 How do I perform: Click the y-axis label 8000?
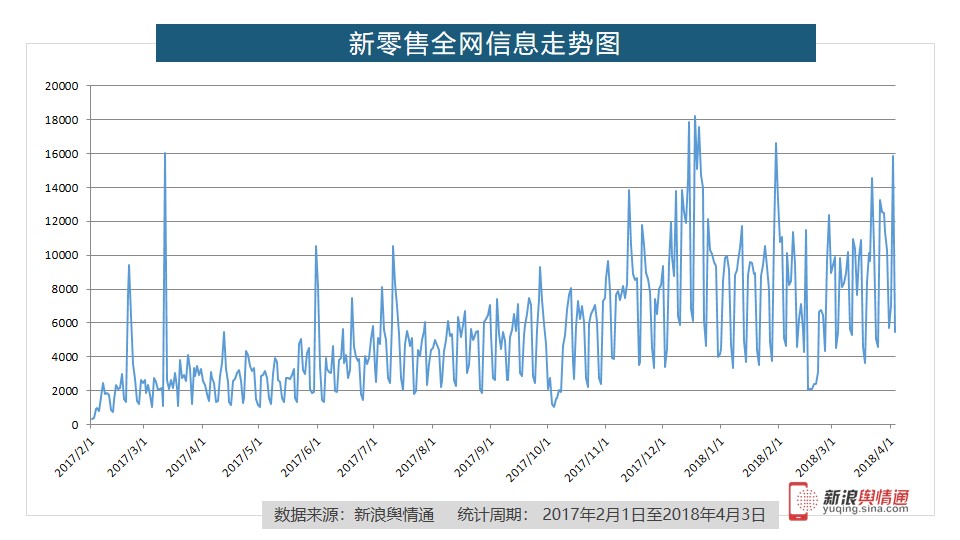tap(64, 289)
